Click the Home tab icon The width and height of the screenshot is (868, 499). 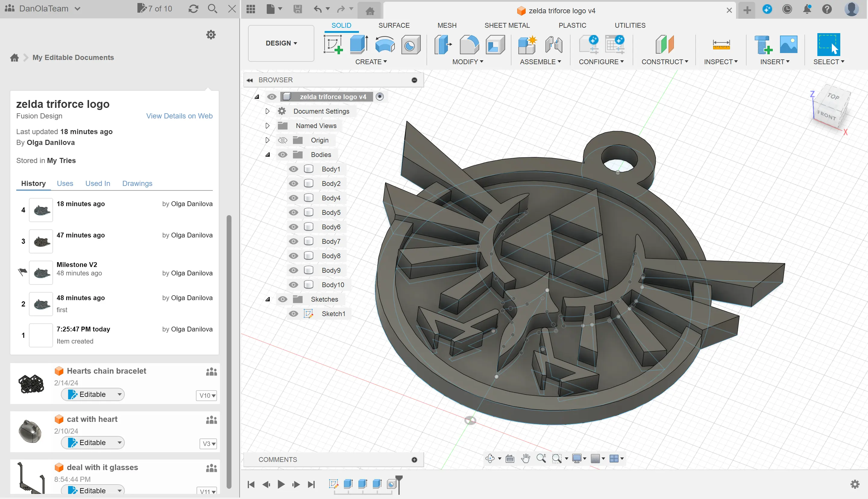coord(370,11)
